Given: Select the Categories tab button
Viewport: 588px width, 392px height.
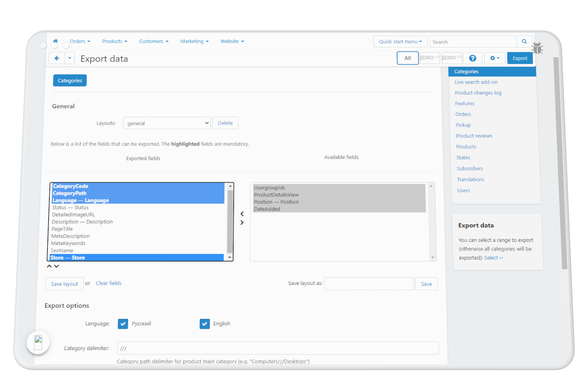Looking at the screenshot, I should click(70, 80).
